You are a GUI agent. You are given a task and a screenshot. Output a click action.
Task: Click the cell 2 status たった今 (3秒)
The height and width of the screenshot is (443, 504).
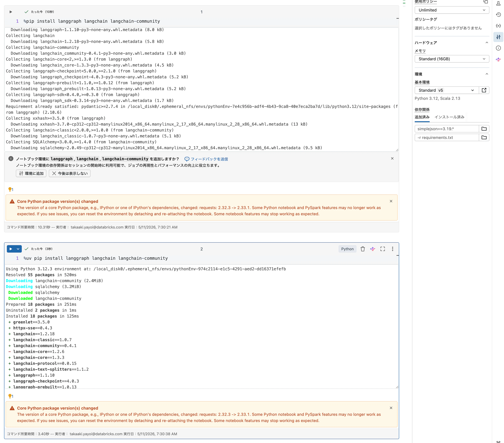42,249
